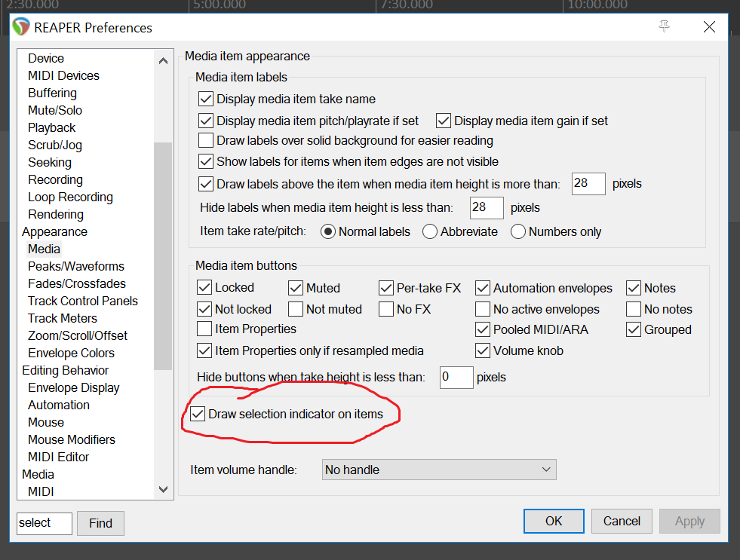
Task: Click the category list scrollbar thumb
Action: 163,256
